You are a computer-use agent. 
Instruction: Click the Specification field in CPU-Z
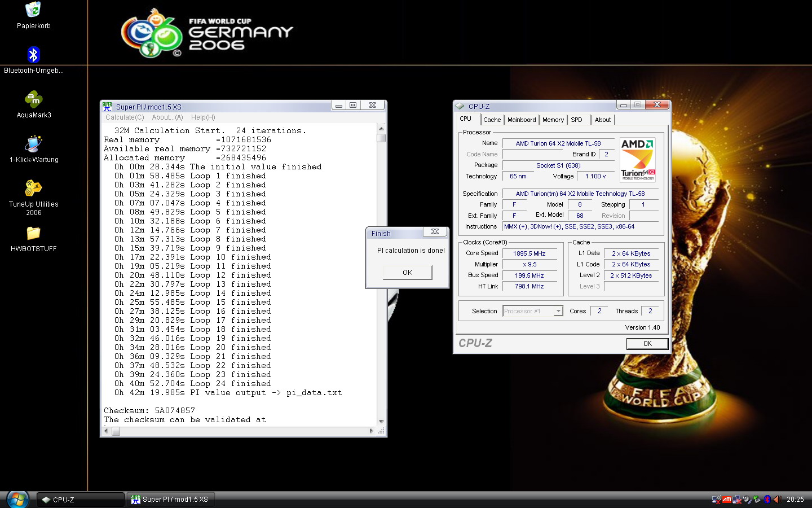pyautogui.click(x=580, y=194)
